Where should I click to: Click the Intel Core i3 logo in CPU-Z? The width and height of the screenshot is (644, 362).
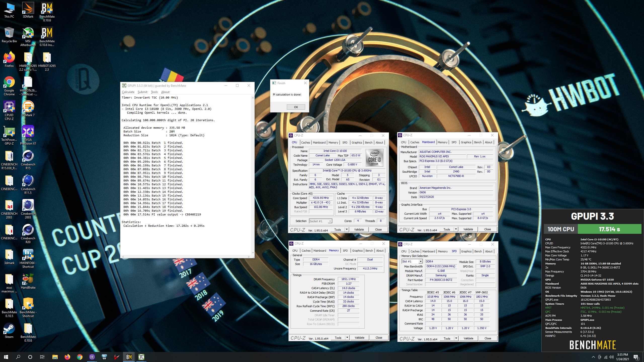374,158
